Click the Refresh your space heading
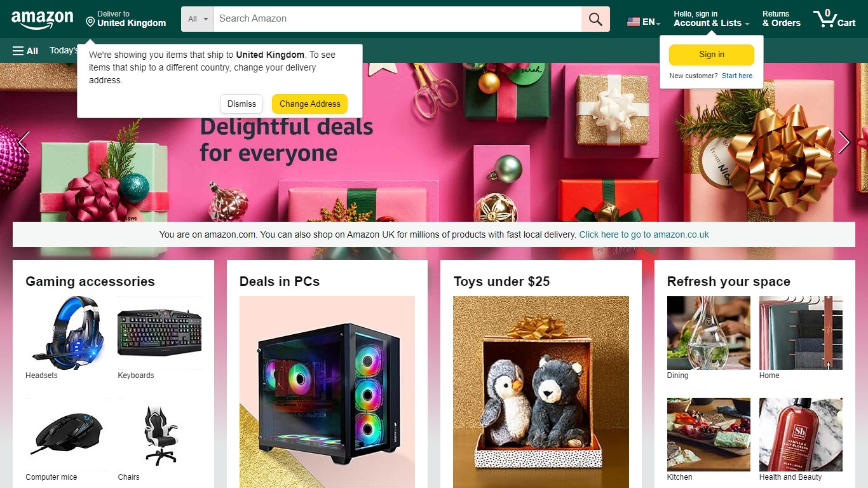868x488 pixels. tap(729, 281)
